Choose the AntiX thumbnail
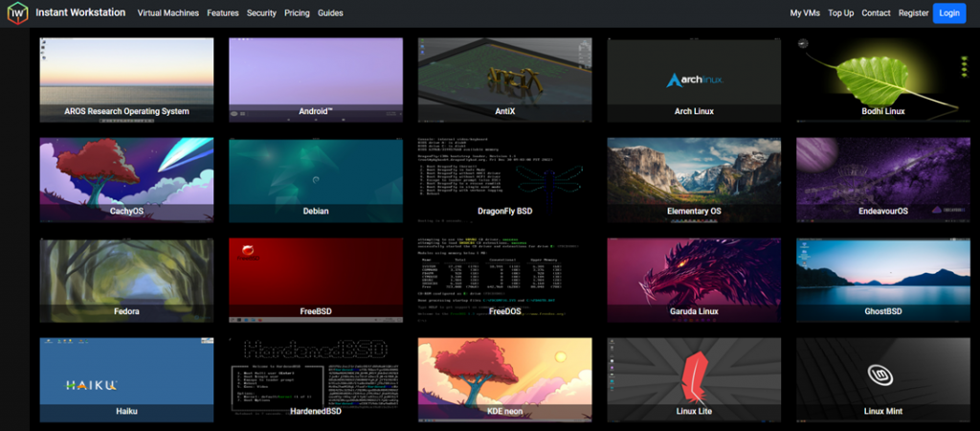 pyautogui.click(x=505, y=80)
